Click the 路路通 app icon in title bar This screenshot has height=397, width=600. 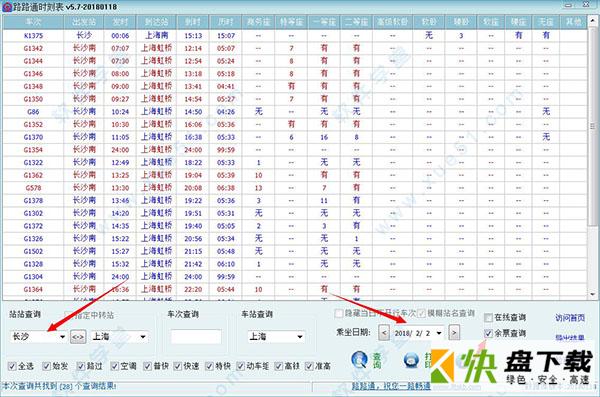pos(7,7)
